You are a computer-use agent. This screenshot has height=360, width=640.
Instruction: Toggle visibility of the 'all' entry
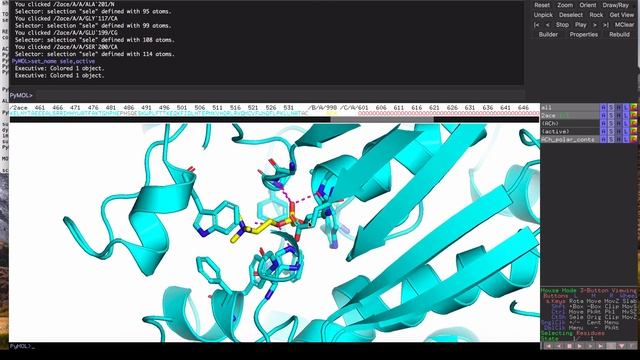[570, 108]
